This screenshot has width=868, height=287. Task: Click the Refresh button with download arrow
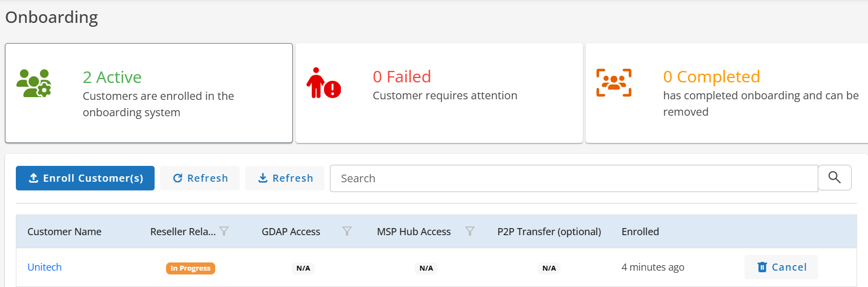285,178
